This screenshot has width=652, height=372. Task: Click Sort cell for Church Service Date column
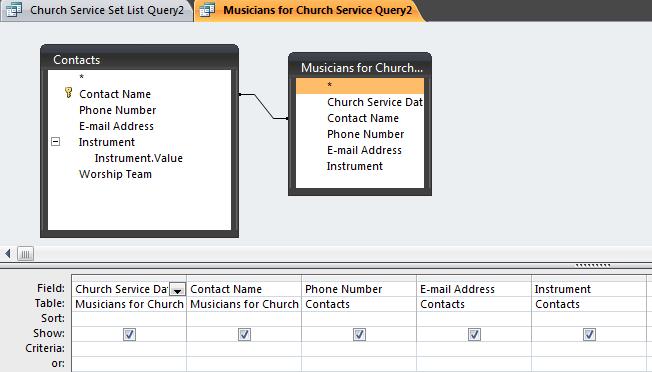coord(129,319)
